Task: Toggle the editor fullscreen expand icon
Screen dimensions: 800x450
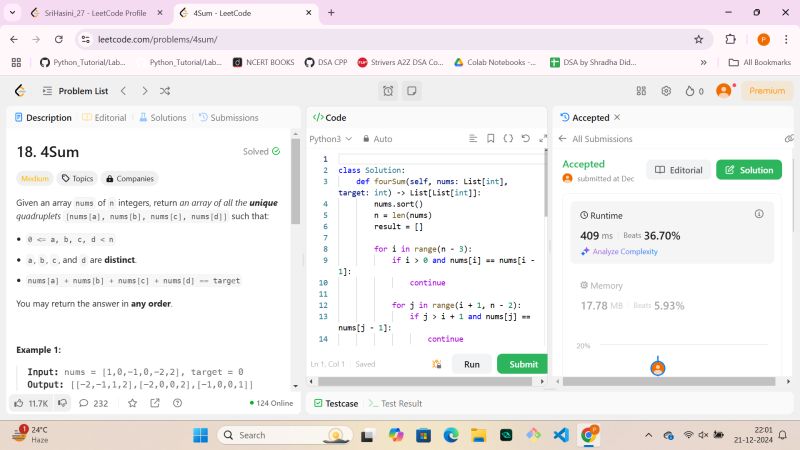Action: [542, 139]
